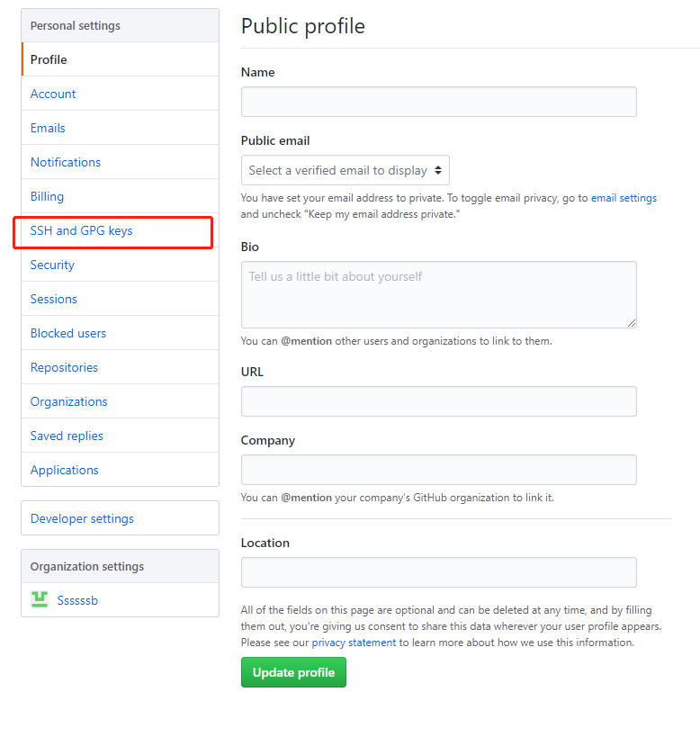
Task: Open the privacy statement link
Action: pos(354,643)
